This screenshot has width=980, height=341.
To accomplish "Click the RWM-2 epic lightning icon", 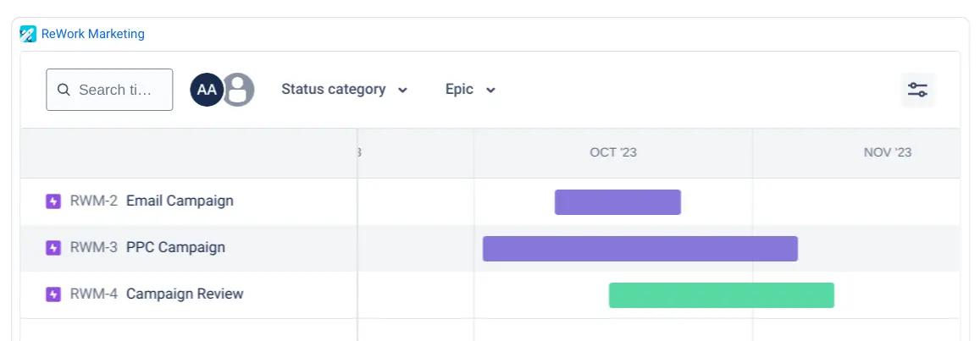I will coord(53,201).
